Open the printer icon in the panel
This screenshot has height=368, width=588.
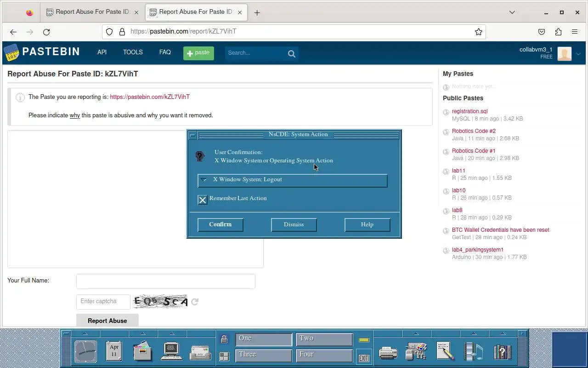click(x=388, y=353)
